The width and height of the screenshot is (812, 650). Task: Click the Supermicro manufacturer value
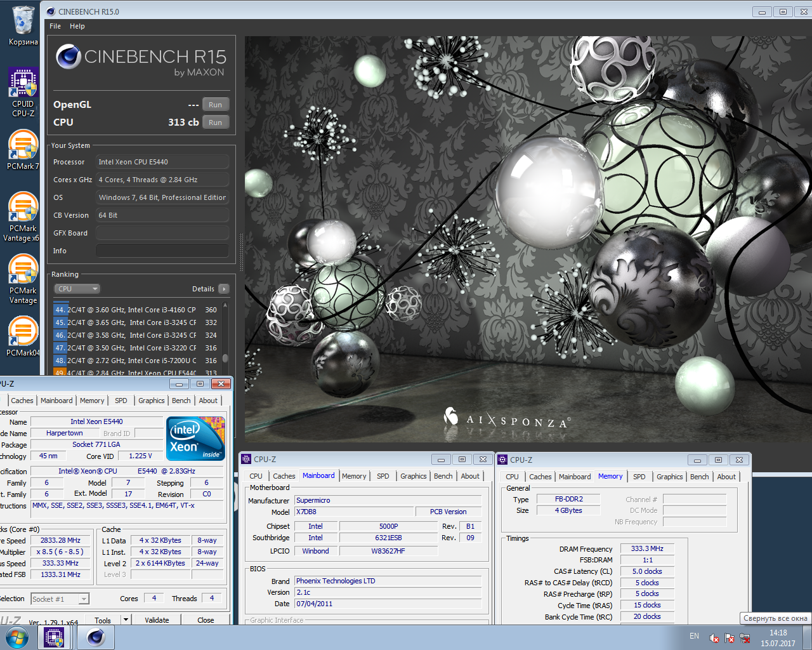click(x=388, y=500)
